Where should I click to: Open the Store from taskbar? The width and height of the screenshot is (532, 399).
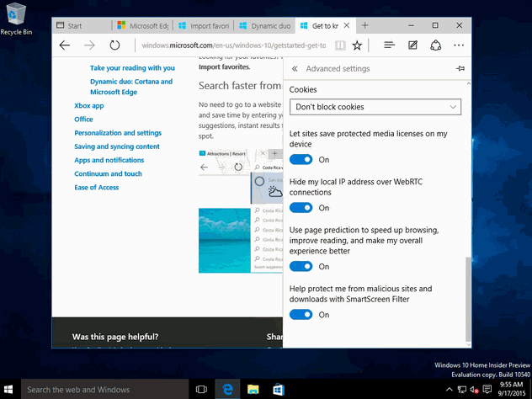pyautogui.click(x=279, y=389)
